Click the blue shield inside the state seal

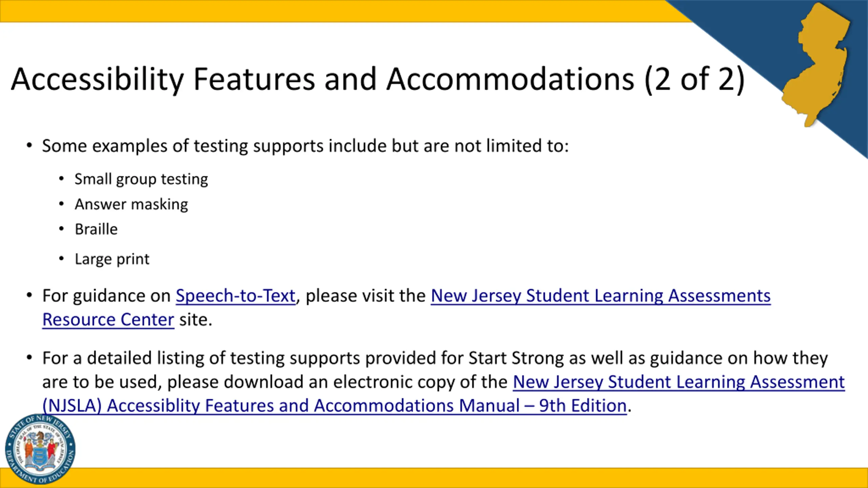[40, 457]
